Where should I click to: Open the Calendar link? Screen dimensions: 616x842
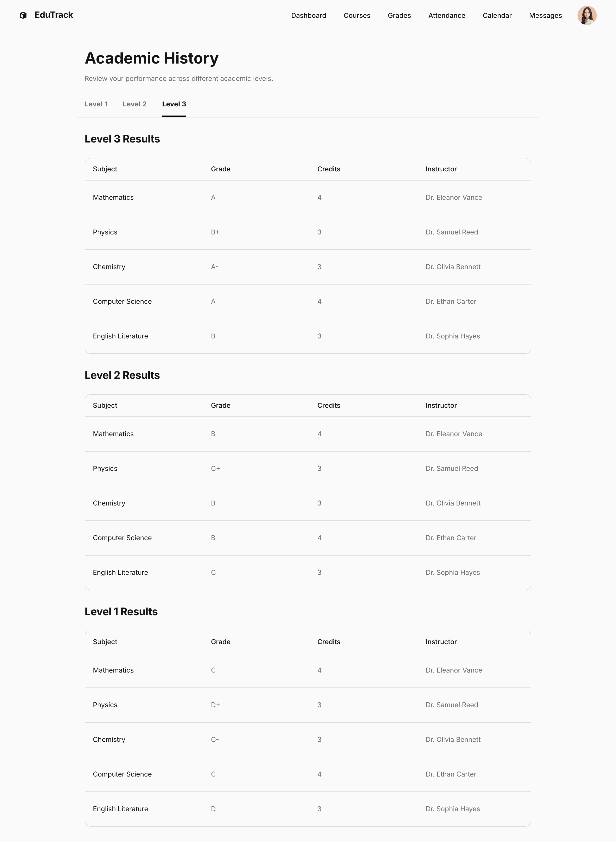(x=497, y=15)
